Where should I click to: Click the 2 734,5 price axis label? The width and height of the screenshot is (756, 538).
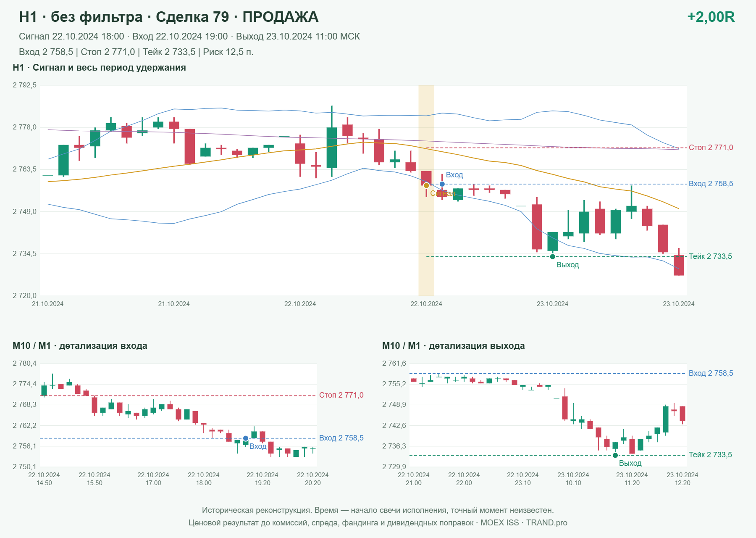point(24,253)
